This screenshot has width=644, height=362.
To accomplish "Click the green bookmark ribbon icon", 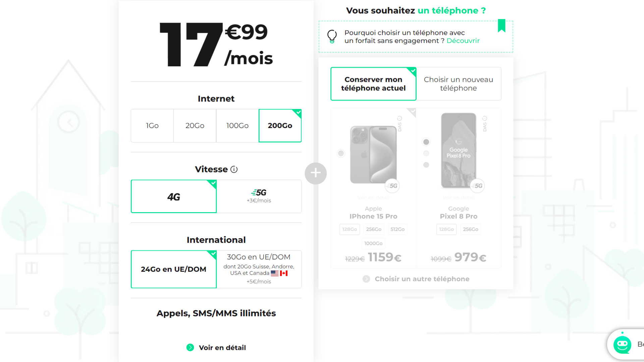I will tap(501, 25).
